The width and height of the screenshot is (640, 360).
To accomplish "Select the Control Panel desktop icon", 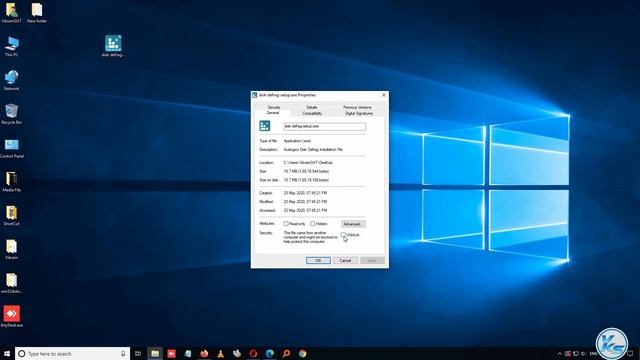I will pyautogui.click(x=11, y=147).
